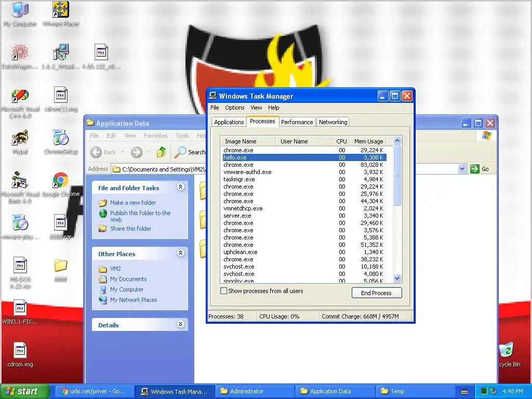Enable Show processes from all users
This screenshot has height=399, width=532.
223,291
